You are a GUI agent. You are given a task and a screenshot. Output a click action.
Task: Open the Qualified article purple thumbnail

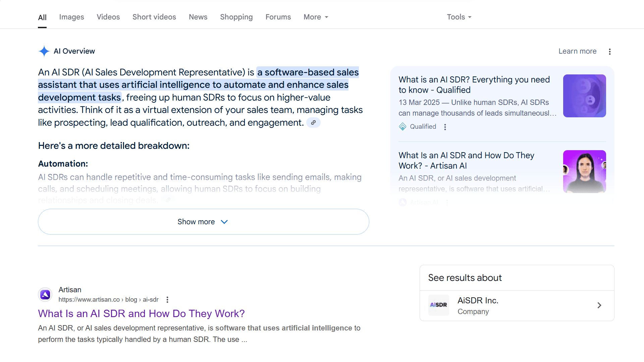(x=584, y=96)
